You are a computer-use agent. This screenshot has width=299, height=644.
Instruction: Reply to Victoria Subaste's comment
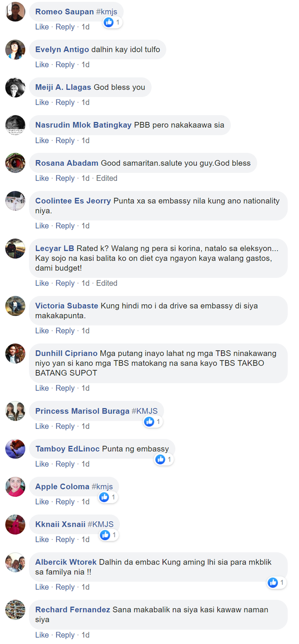[65, 331]
